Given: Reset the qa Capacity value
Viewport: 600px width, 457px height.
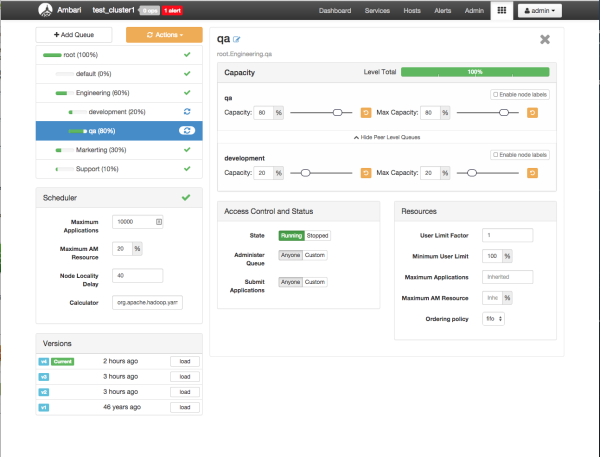Looking at the screenshot, I should tap(365, 113).
